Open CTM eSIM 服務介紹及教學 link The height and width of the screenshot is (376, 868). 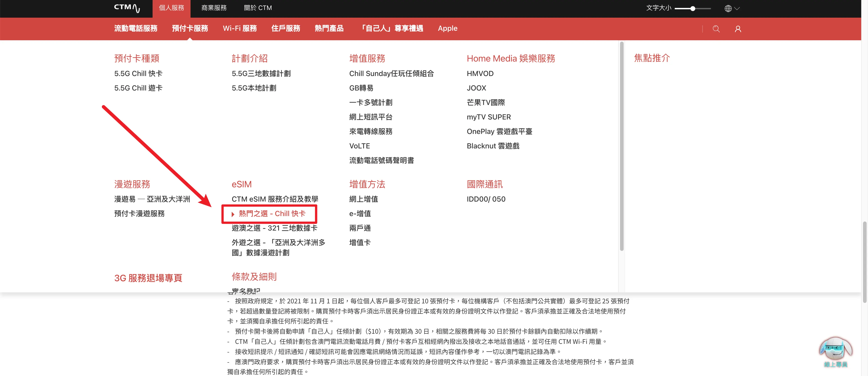click(x=275, y=199)
